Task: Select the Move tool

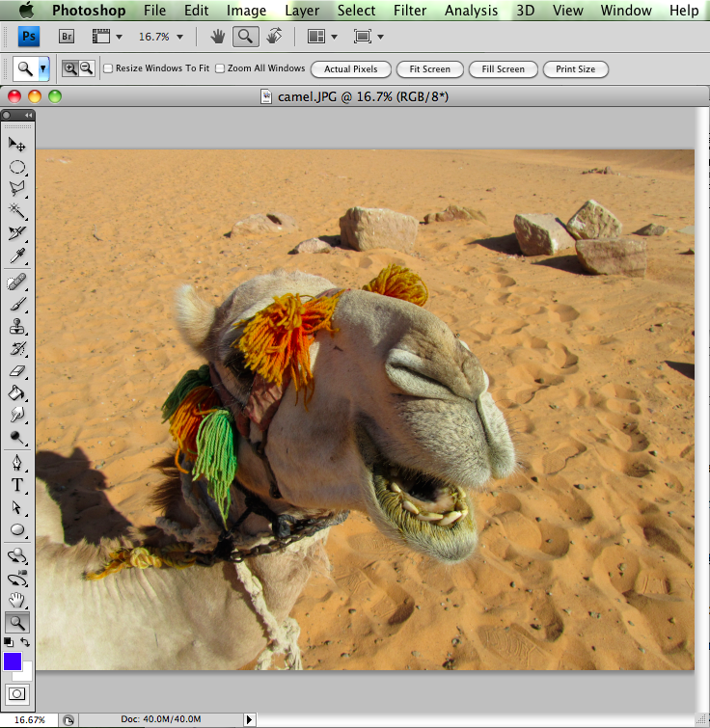Action: point(17,145)
